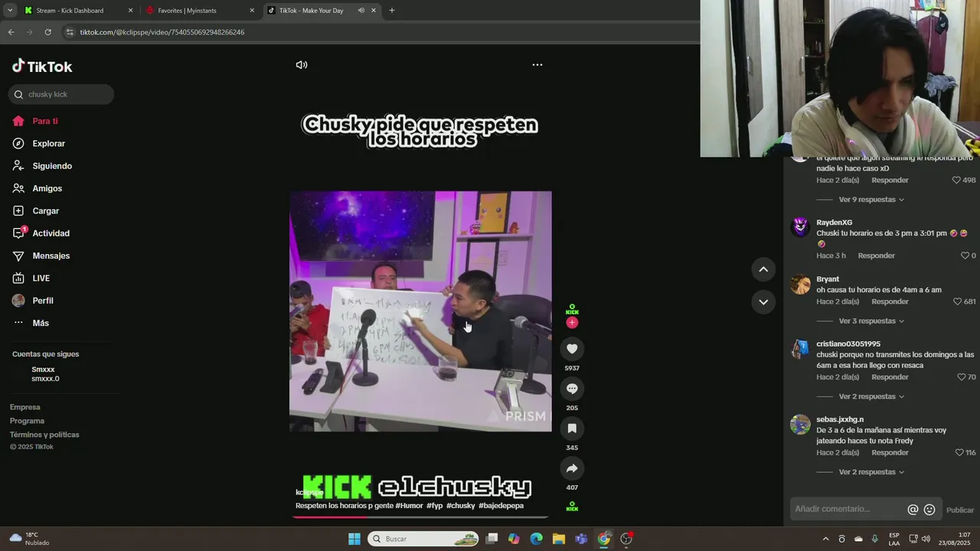Reload page in Chrome toolbar
Viewport: 980px width, 551px height.
[x=47, y=32]
